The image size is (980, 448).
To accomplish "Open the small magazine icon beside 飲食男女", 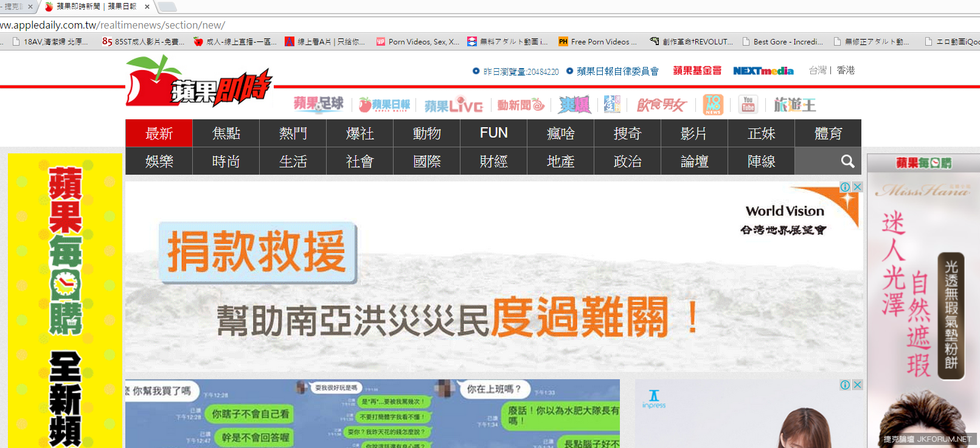I will tap(612, 105).
